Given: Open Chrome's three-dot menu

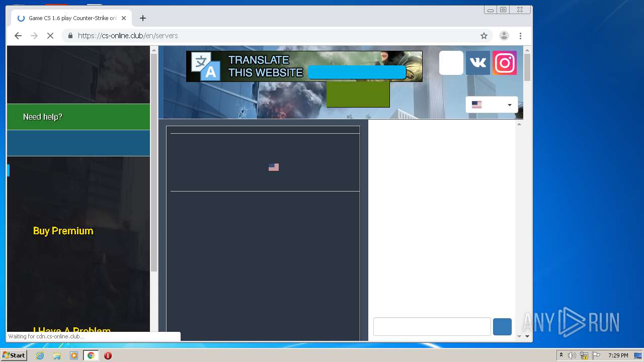Looking at the screenshot, I should (x=521, y=36).
